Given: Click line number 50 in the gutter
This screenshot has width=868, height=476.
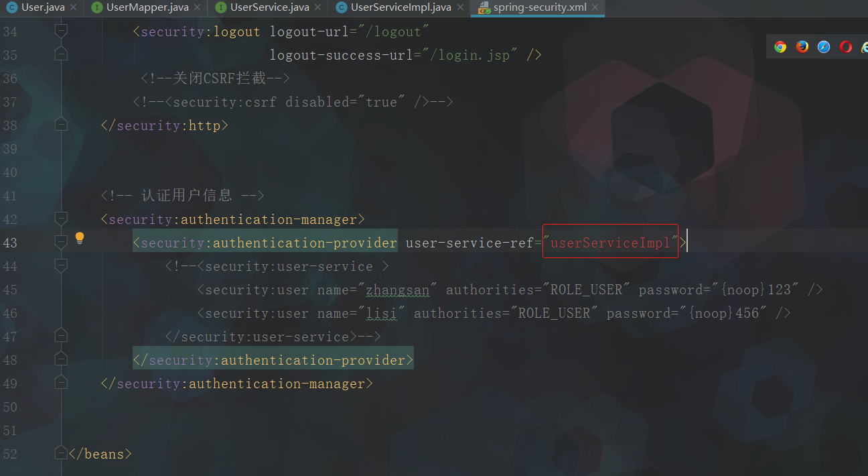Looking at the screenshot, I should 10,407.
